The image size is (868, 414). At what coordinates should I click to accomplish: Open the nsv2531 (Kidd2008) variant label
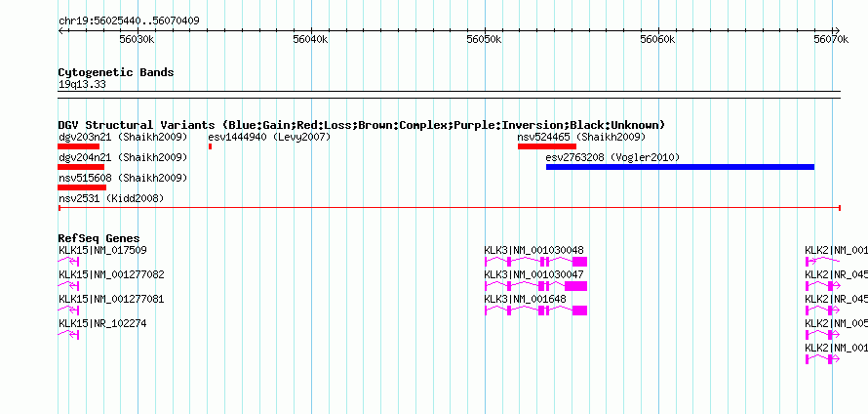(x=111, y=198)
